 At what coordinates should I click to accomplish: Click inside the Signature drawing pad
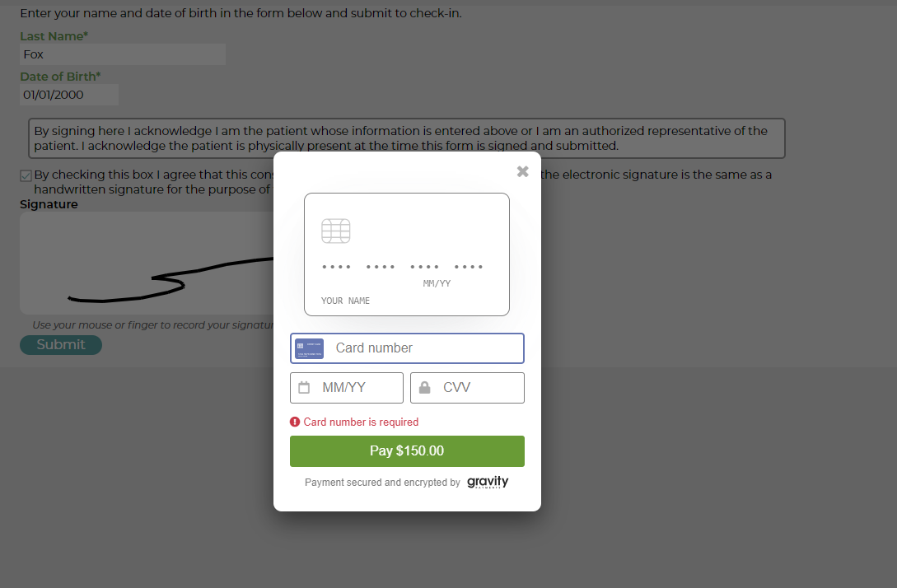click(x=147, y=263)
